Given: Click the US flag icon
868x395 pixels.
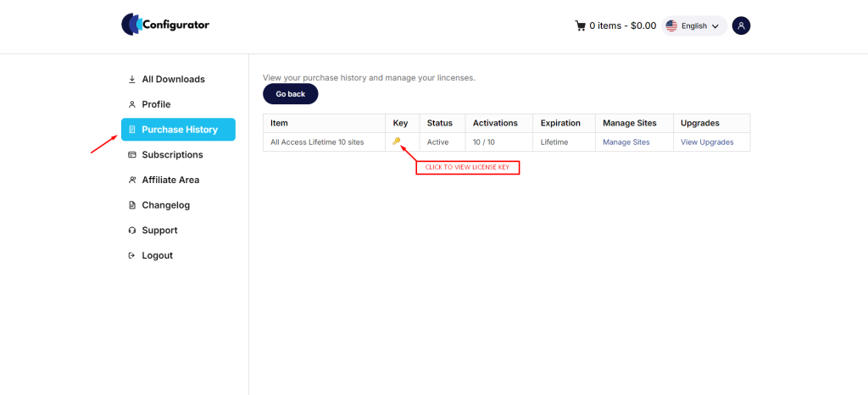Looking at the screenshot, I should [x=671, y=25].
